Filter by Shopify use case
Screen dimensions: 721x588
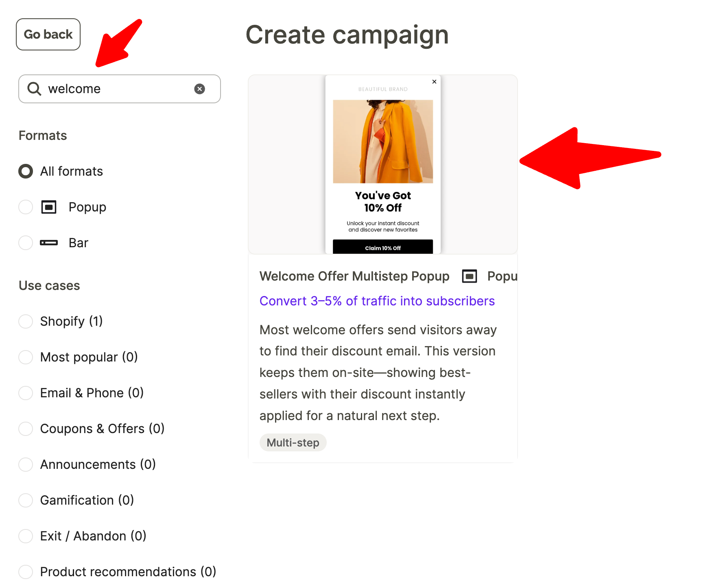26,321
